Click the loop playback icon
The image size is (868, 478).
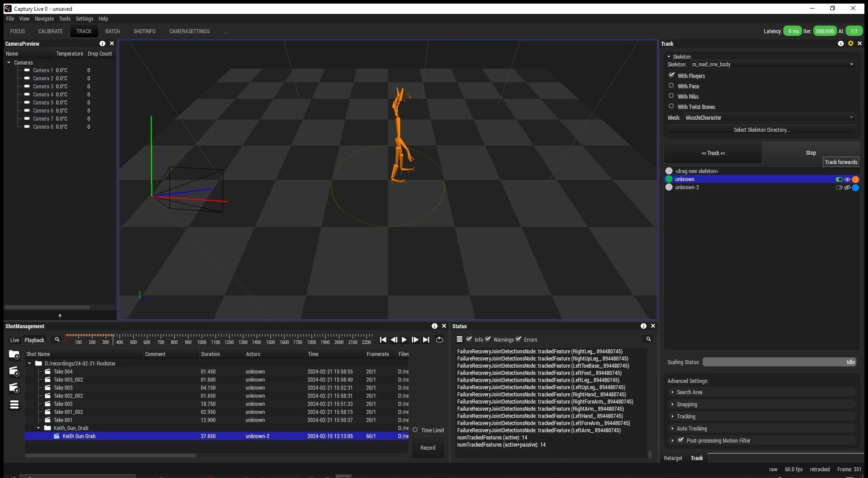tap(439, 340)
